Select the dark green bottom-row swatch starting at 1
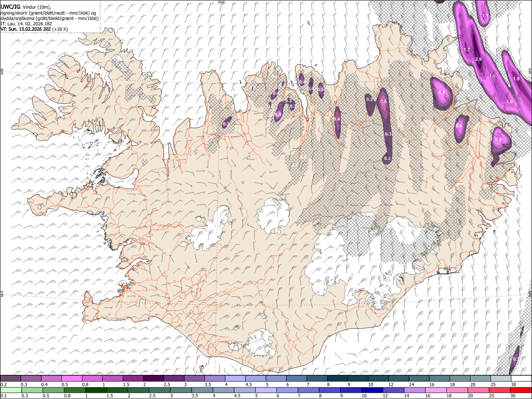Image resolution: width=532 pixels, height=399 pixels. (x=96, y=390)
